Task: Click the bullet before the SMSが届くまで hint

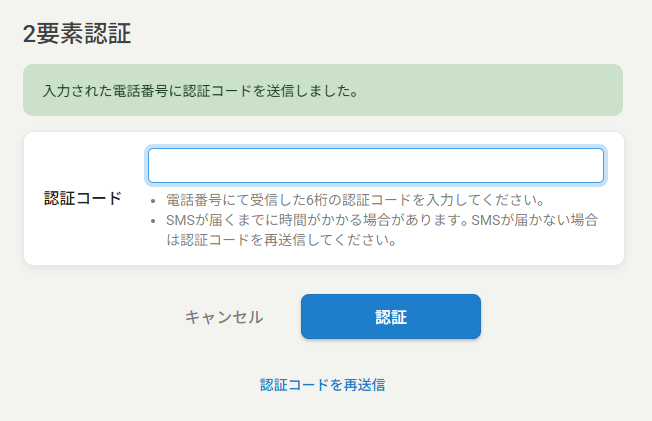Action: coord(153,220)
